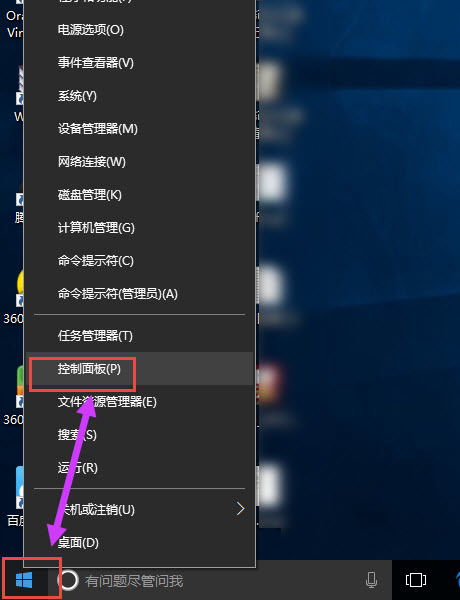The width and height of the screenshot is (460, 600).
Task: Click the Cortana circle icon
Action: (x=69, y=580)
